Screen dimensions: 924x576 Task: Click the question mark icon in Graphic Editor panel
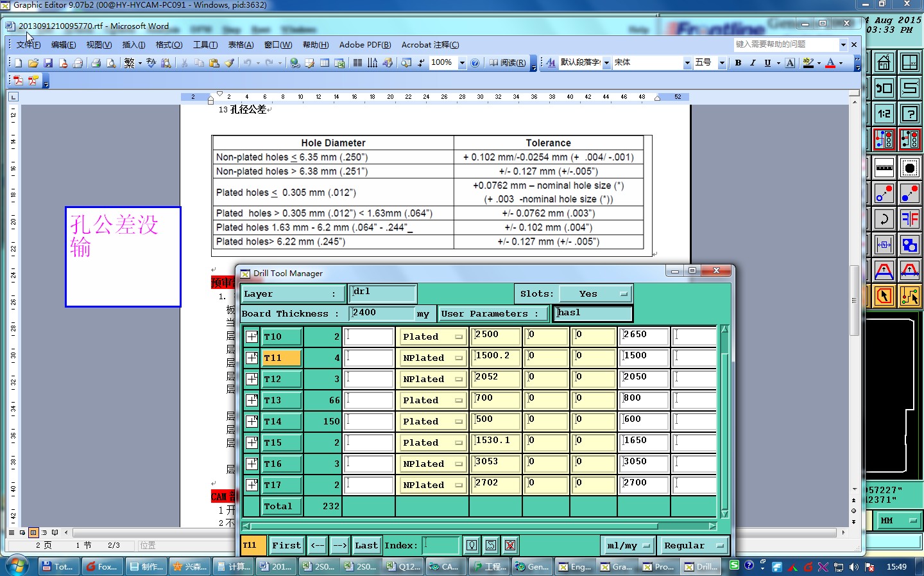(x=910, y=114)
